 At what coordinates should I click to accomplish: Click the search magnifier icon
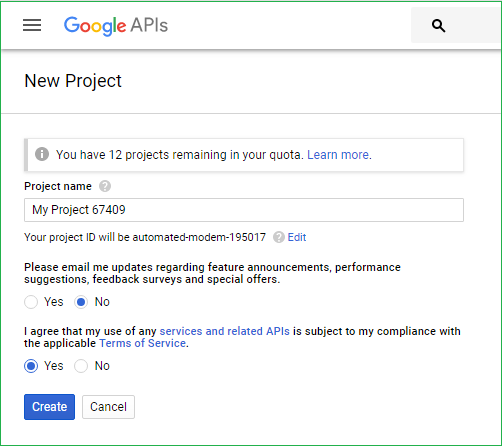pyautogui.click(x=438, y=26)
